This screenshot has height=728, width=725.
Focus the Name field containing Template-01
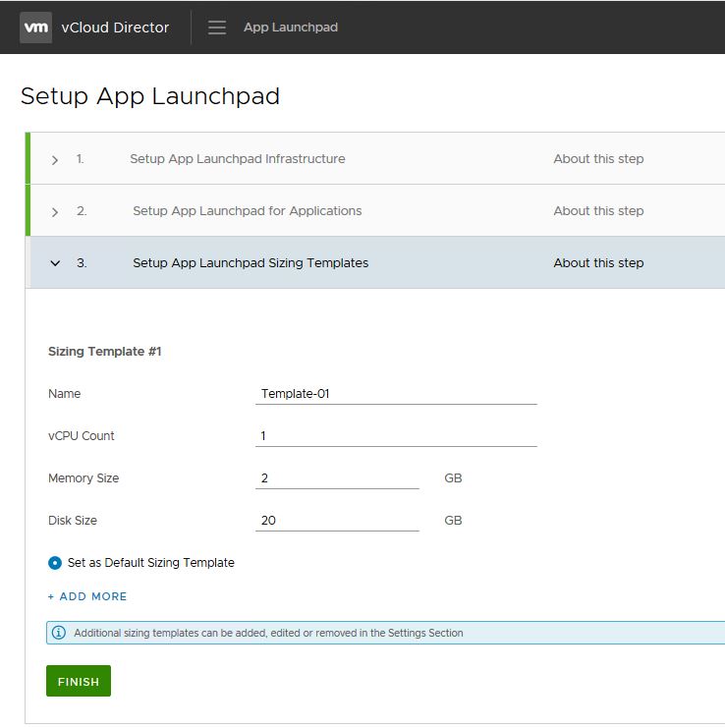395,394
